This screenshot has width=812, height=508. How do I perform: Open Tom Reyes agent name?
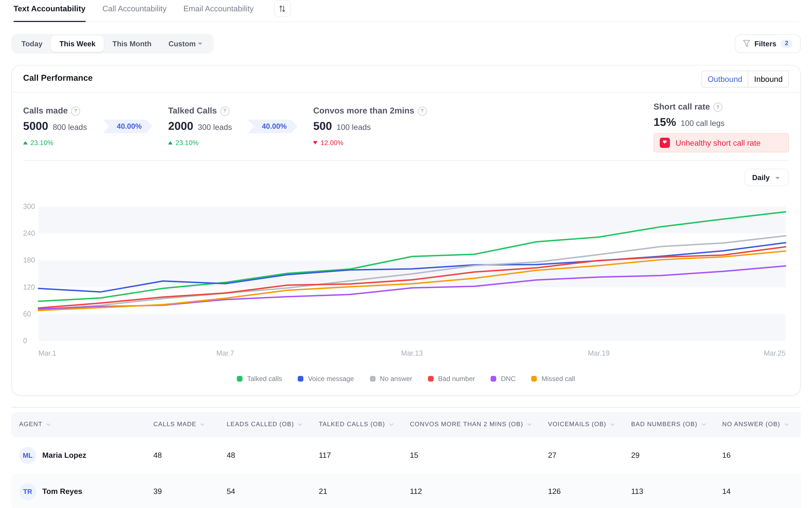62,491
